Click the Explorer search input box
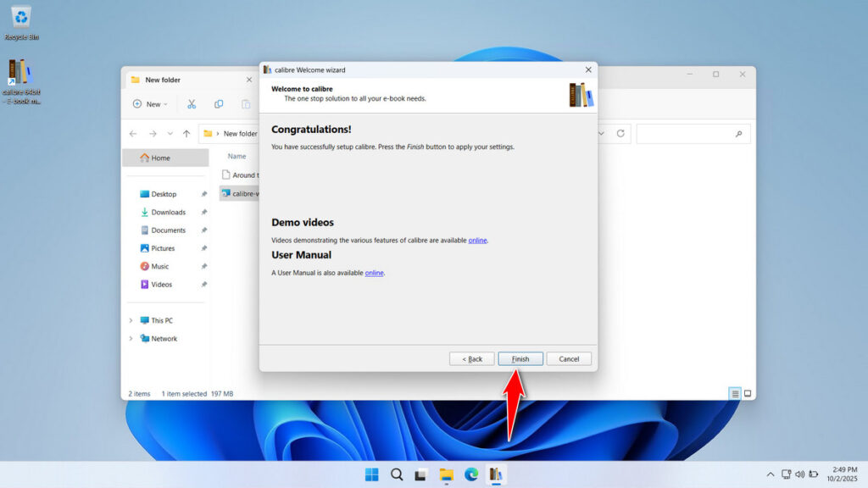The image size is (868, 488). point(685,134)
